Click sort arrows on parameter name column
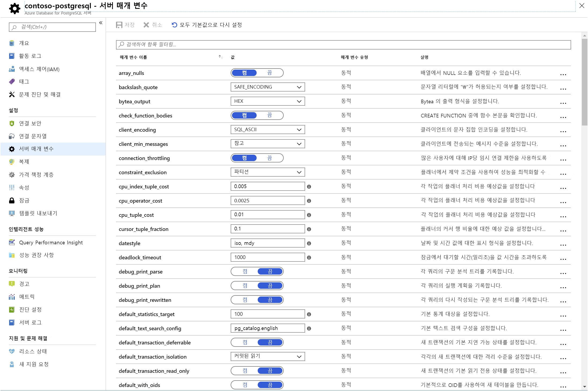The image size is (588, 391). pyautogui.click(x=220, y=57)
